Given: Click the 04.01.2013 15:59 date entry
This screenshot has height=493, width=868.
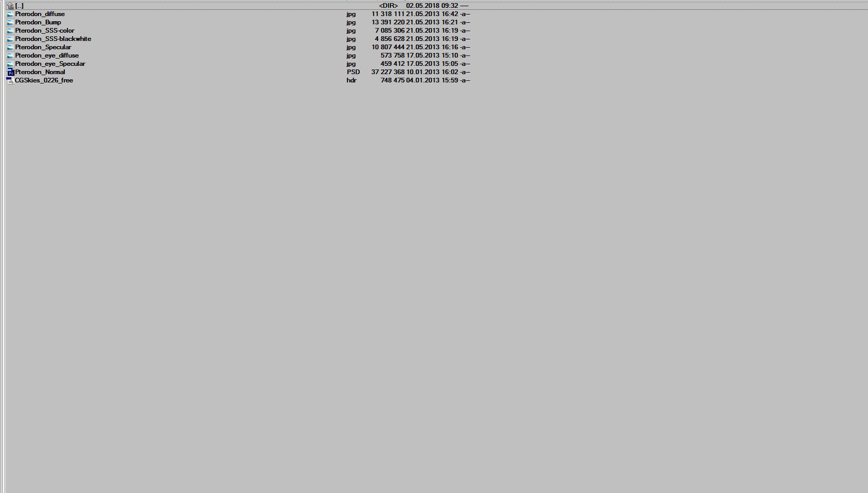Looking at the screenshot, I should [x=432, y=80].
